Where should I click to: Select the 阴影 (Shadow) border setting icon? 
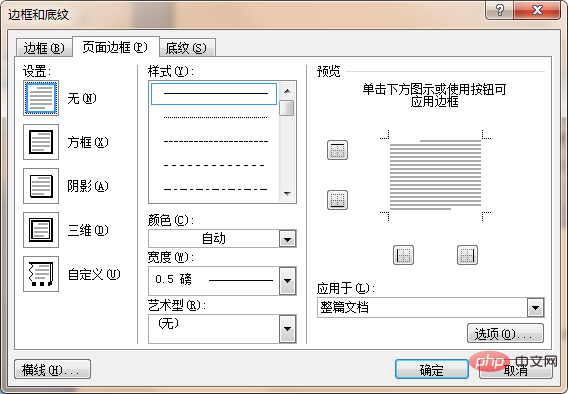[x=41, y=186]
